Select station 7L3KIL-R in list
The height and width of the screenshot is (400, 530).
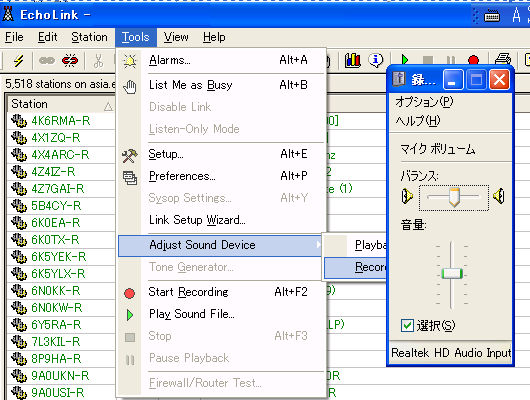pos(56,342)
